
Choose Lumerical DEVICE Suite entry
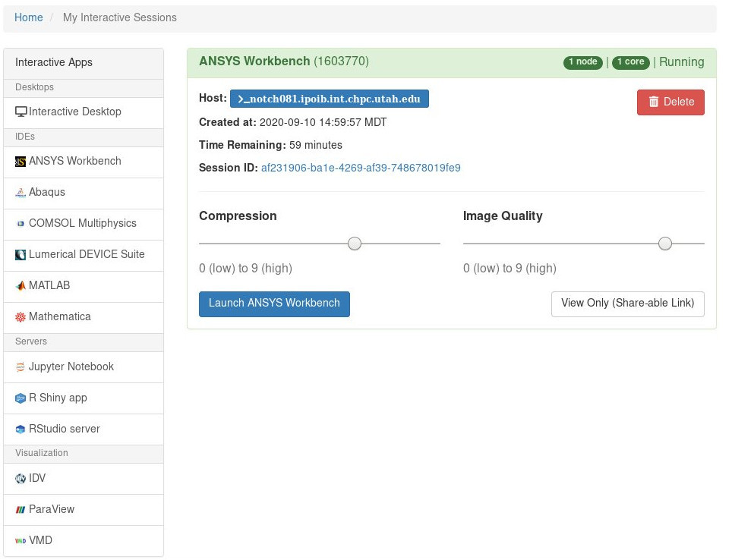[x=84, y=256]
